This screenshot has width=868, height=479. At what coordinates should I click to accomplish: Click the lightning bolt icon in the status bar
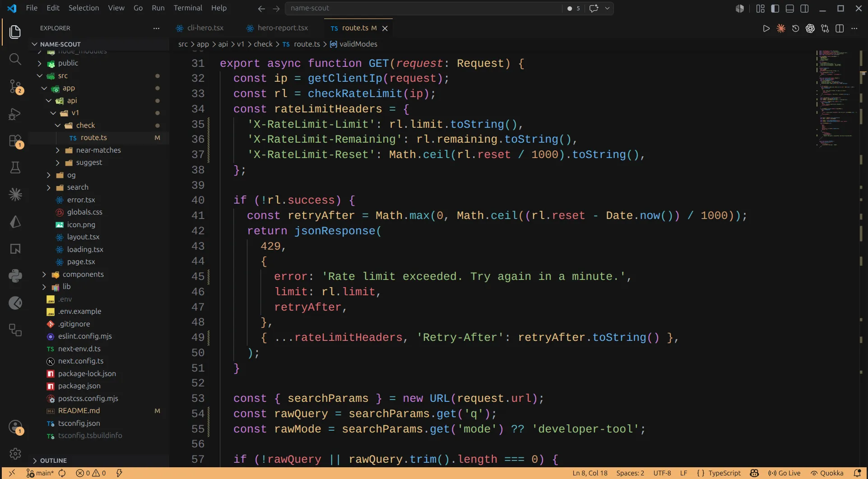[119, 473]
